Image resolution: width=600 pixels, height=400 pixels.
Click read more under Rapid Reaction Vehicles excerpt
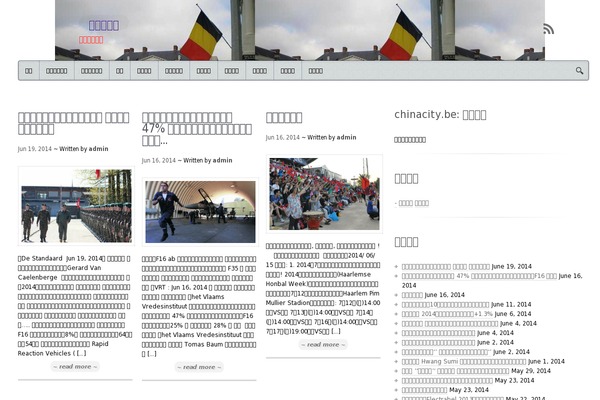point(75,367)
